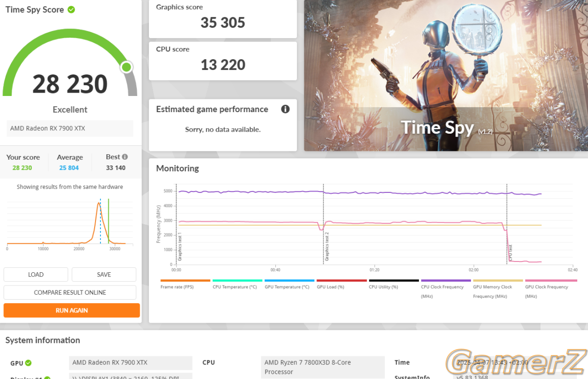Click the green Your score value 28 230
Screen dimensions: 588x379
click(22, 167)
